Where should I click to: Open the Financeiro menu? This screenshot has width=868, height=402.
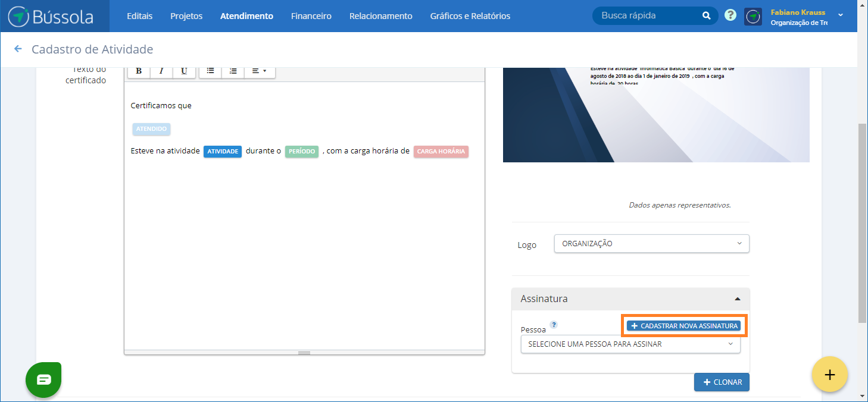(311, 16)
